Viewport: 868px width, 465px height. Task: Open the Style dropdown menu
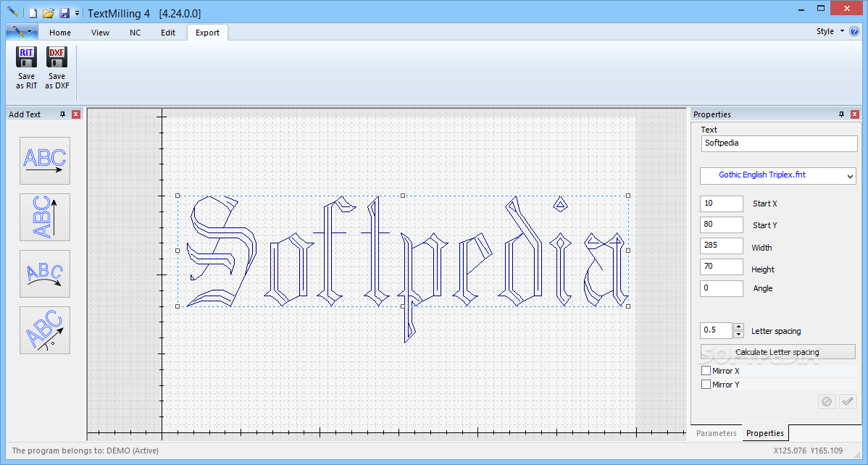pyautogui.click(x=830, y=32)
